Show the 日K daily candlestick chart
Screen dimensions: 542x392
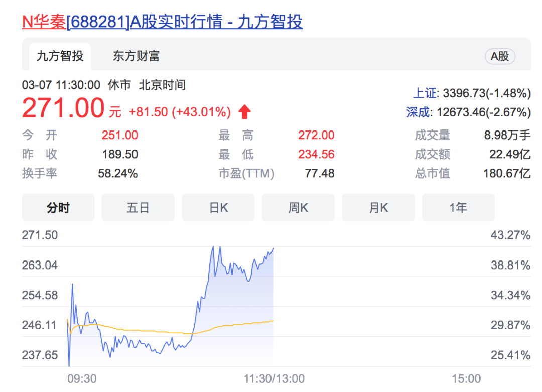click(218, 207)
